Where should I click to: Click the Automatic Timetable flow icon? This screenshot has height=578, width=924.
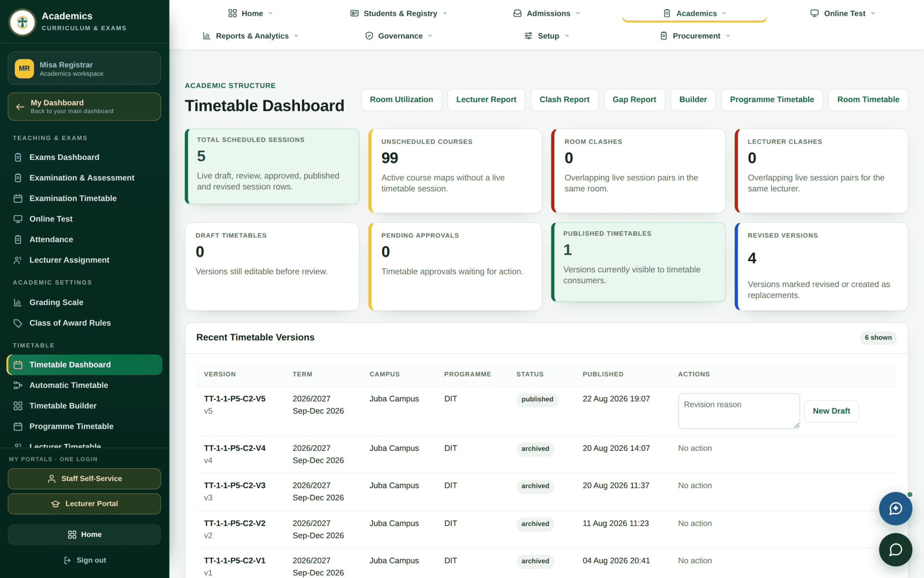tap(18, 385)
